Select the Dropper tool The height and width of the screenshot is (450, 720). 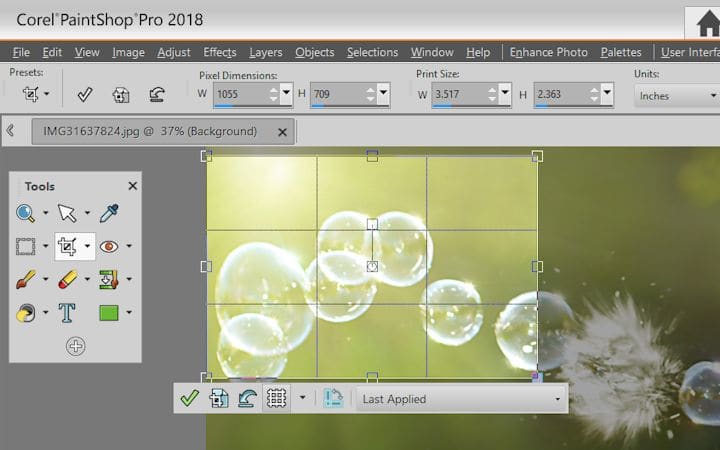[x=109, y=213]
